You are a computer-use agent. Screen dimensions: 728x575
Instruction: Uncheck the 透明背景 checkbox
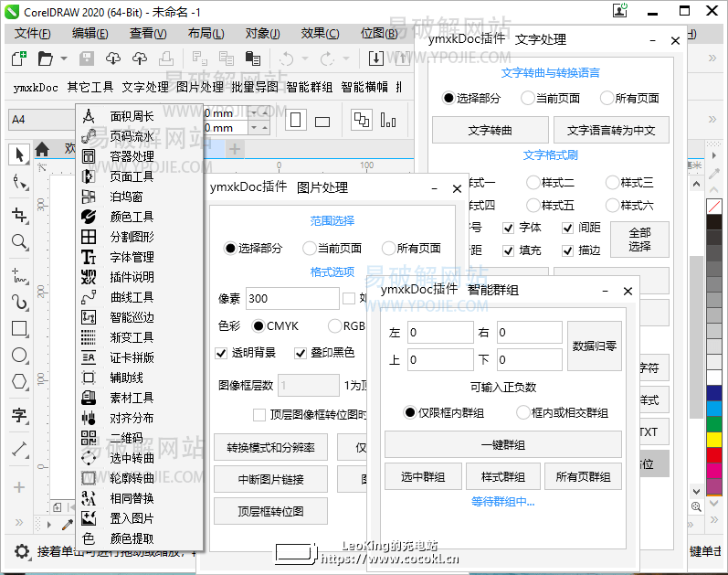point(221,353)
